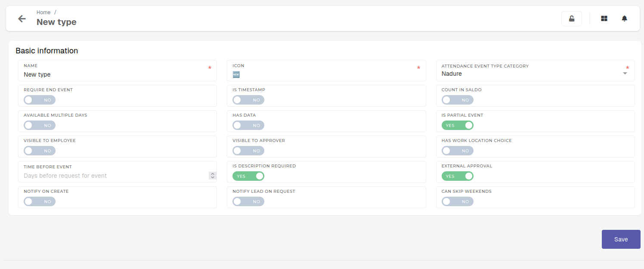Disable External Approval switch
Image resolution: width=644 pixels, height=269 pixels.
pyautogui.click(x=458, y=176)
